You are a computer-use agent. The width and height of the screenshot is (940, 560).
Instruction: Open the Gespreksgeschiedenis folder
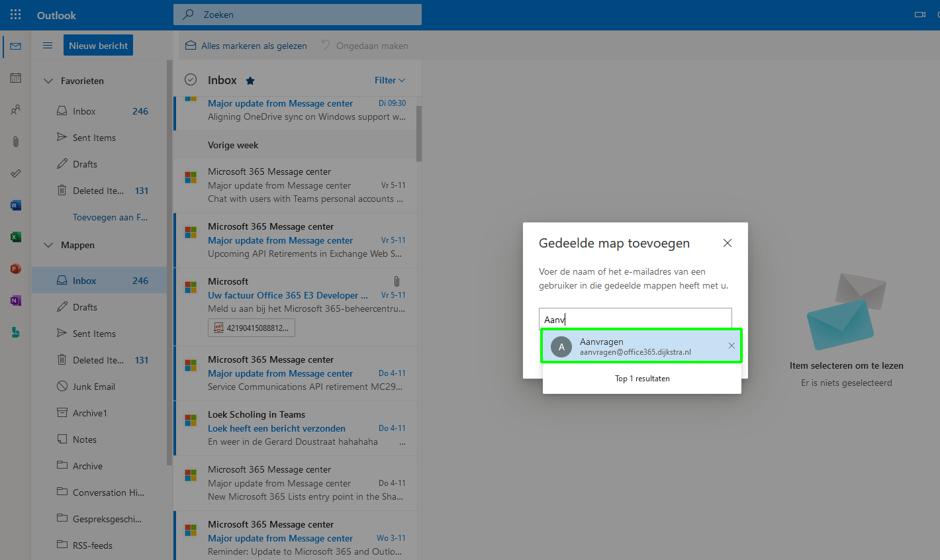click(100, 519)
